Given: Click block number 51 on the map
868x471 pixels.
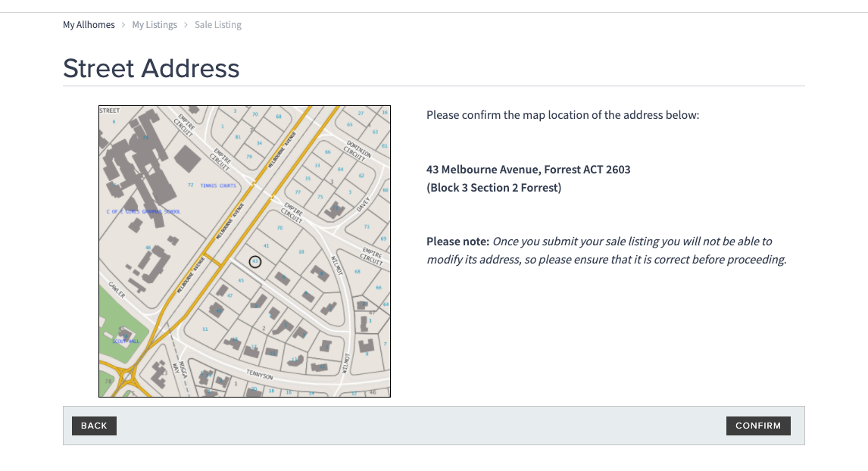Looking at the screenshot, I should click(205, 329).
